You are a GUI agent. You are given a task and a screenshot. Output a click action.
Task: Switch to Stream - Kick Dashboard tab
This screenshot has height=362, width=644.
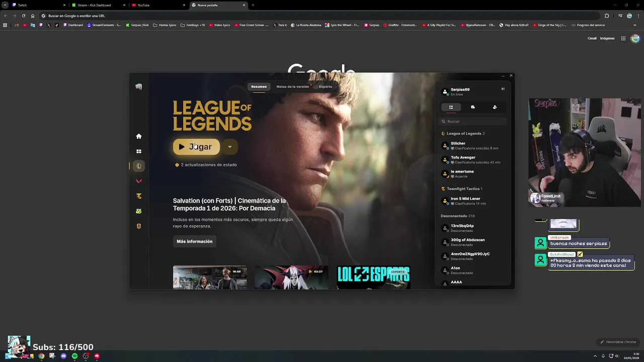(x=98, y=5)
